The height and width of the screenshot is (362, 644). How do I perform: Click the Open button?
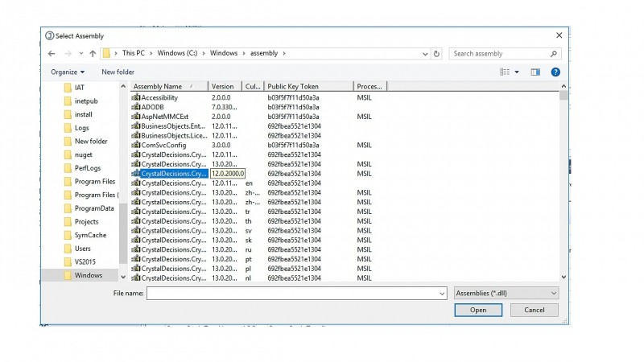click(x=478, y=310)
